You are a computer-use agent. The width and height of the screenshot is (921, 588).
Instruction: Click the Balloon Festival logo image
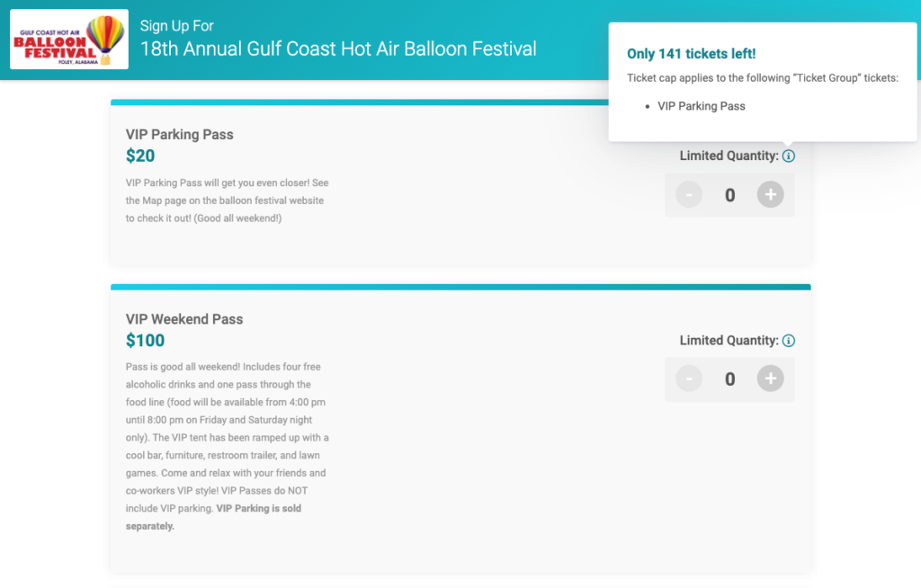[69, 40]
